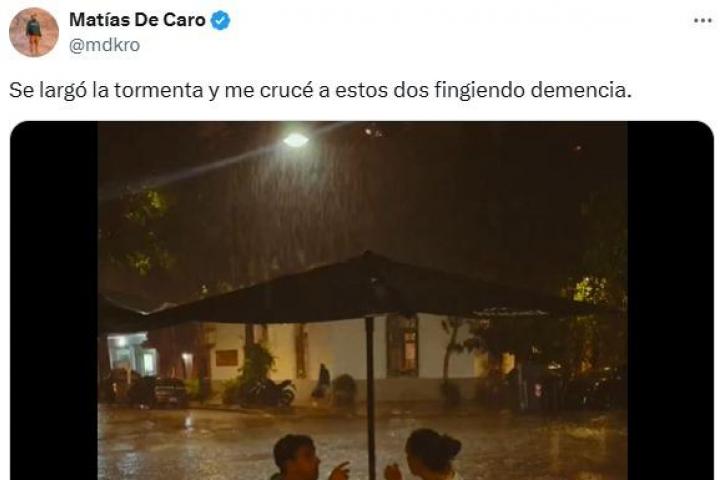Viewport: 720px width, 480px height.
Task: Click the glowing streetlight in the photo
Action: pos(295,140)
